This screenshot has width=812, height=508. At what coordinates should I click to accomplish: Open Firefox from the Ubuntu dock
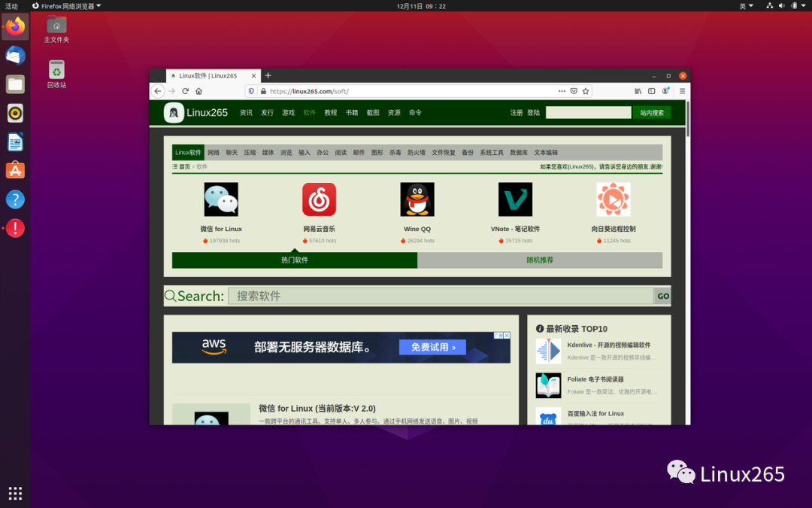(15, 26)
